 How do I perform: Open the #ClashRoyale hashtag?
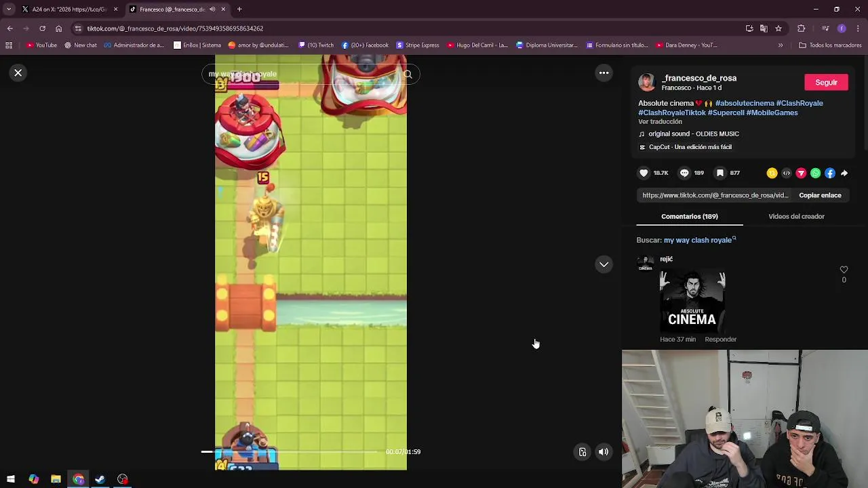point(800,103)
